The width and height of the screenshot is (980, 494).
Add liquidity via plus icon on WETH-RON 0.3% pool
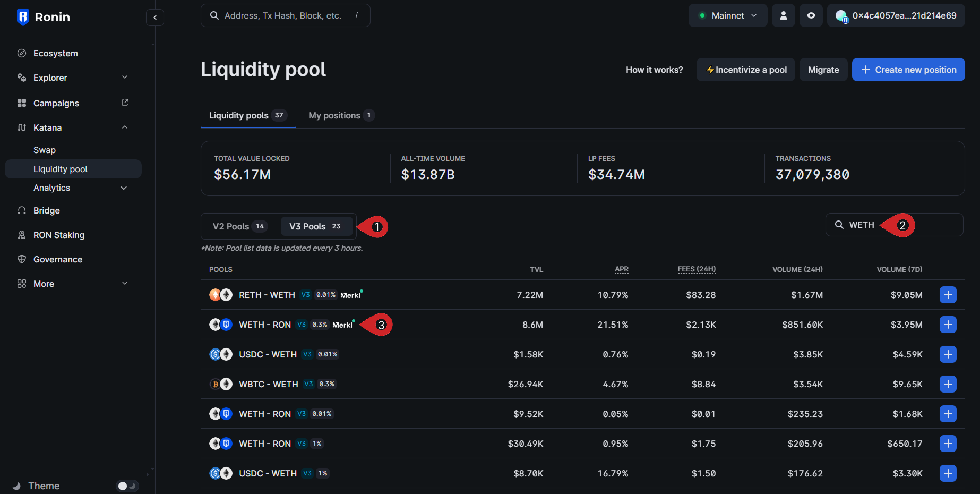tap(948, 325)
